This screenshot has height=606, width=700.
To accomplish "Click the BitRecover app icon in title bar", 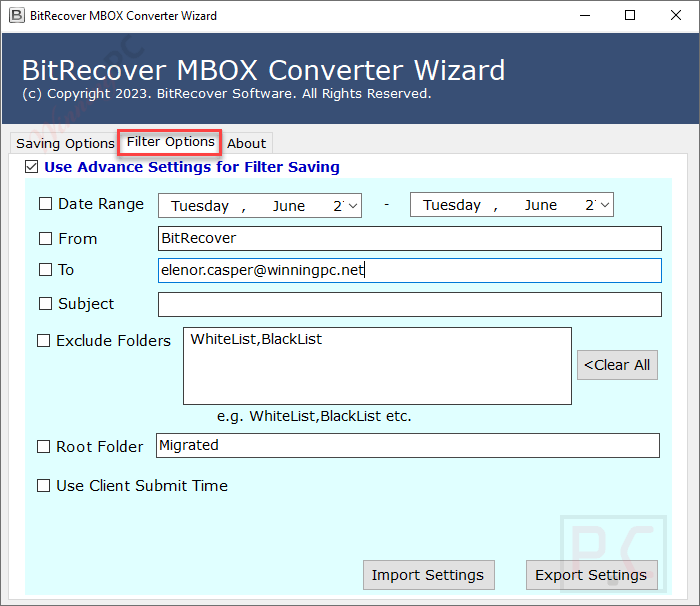I will 17,16.
